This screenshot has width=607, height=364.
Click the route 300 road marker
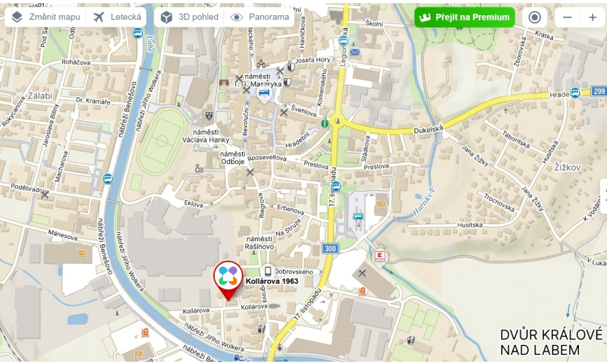click(330, 248)
